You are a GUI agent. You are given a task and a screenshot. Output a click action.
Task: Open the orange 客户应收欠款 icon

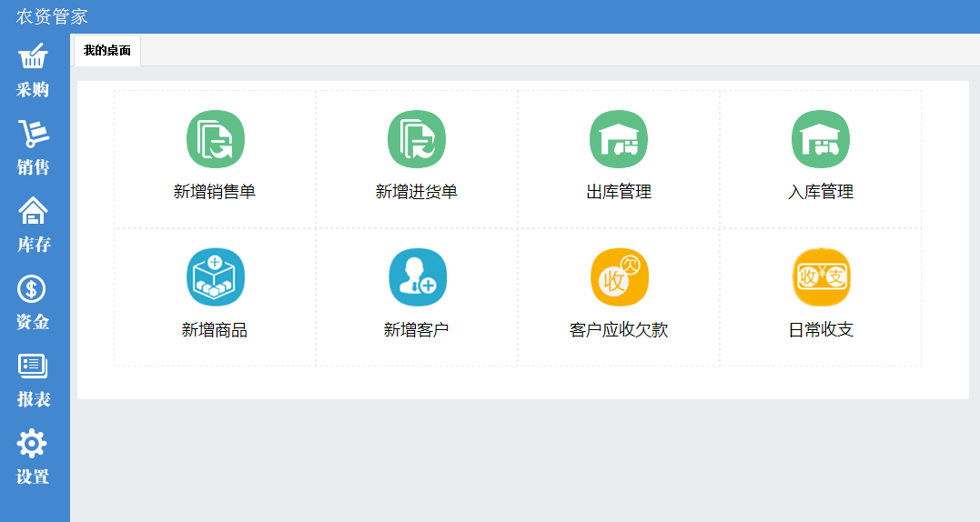619,277
